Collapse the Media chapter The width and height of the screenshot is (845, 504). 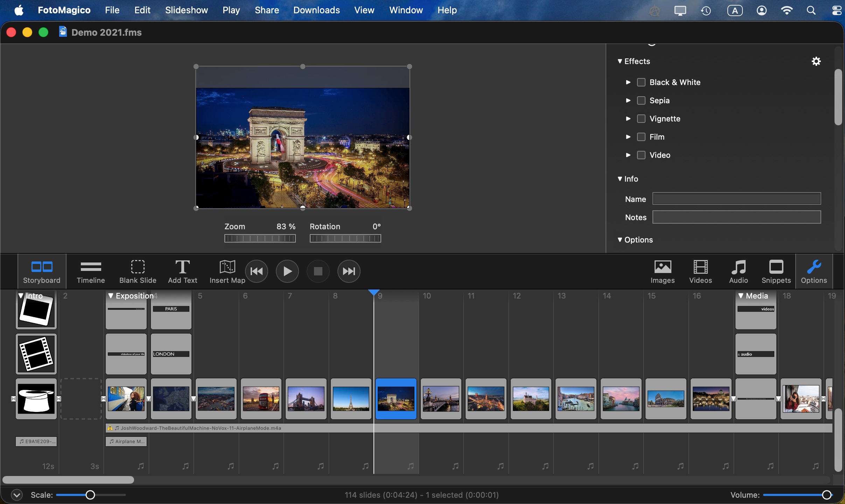[x=741, y=296]
